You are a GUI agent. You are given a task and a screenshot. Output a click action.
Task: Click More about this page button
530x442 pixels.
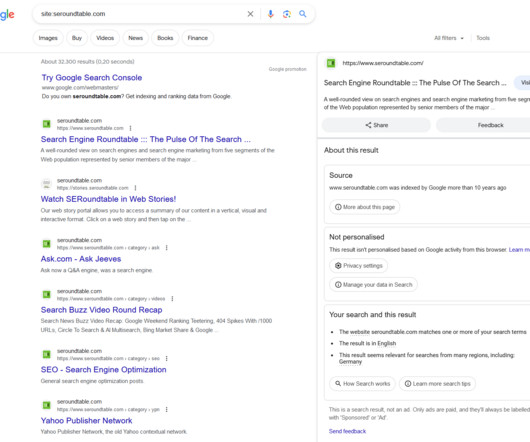(365, 207)
